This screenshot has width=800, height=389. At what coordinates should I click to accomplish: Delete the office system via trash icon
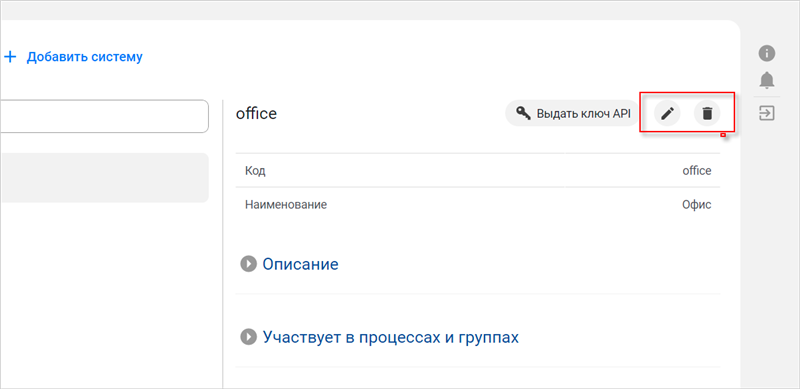coord(707,113)
